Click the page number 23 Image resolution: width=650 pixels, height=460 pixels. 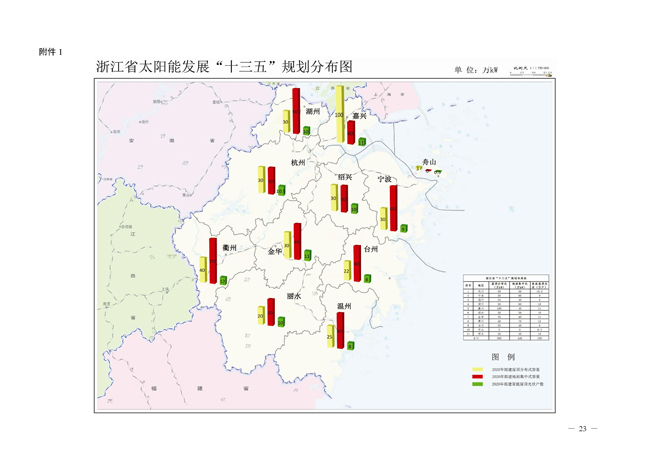(582, 428)
